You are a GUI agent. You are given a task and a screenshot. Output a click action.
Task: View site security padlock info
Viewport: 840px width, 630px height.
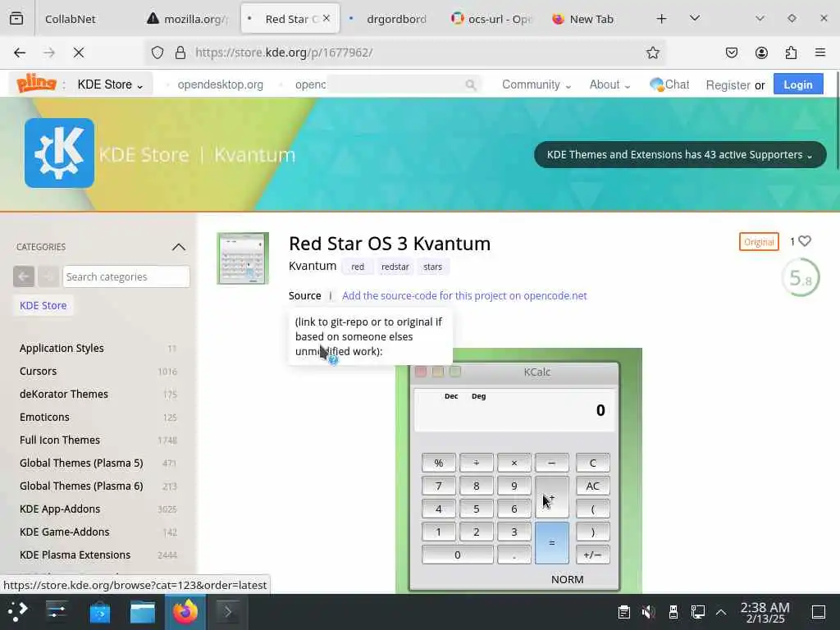pyautogui.click(x=180, y=52)
